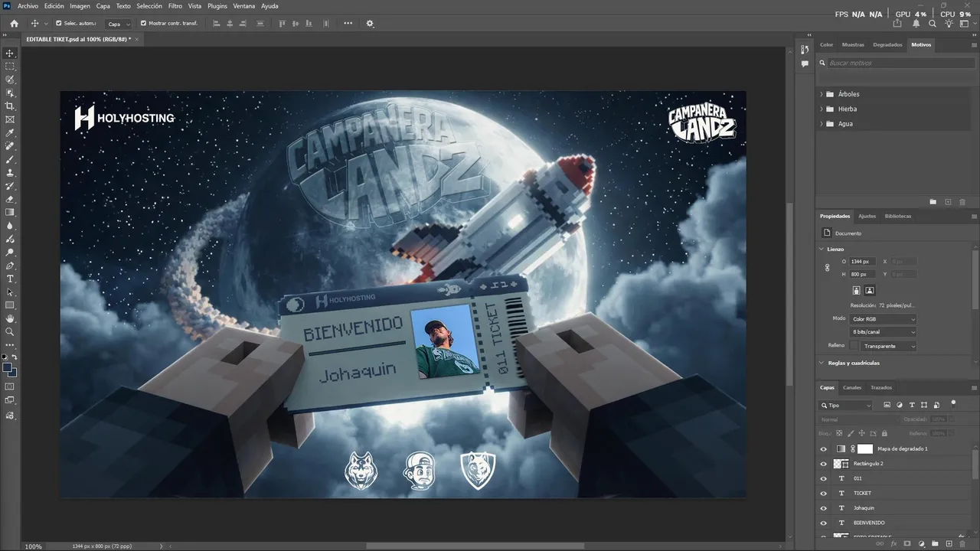Image resolution: width=980 pixels, height=551 pixels.
Task: Select the Horizontal Type tool
Action: pyautogui.click(x=10, y=279)
